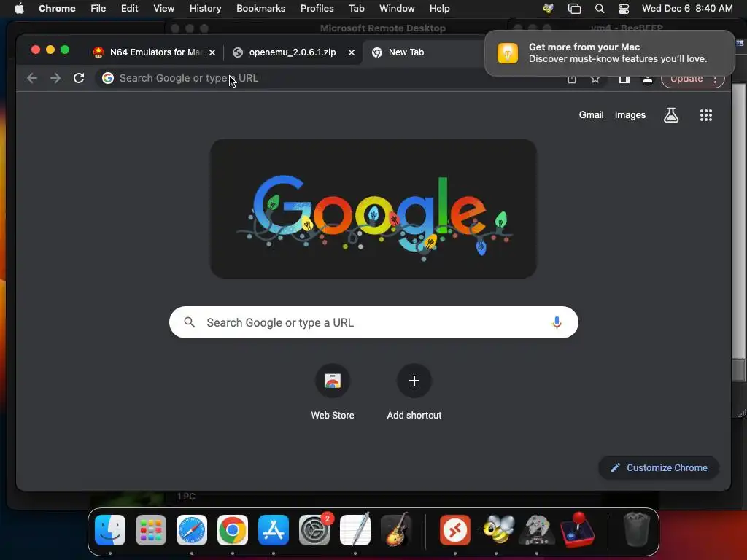Open the Chrome profile avatar icon
Image resolution: width=747 pixels, height=560 pixels.
pyautogui.click(x=648, y=79)
